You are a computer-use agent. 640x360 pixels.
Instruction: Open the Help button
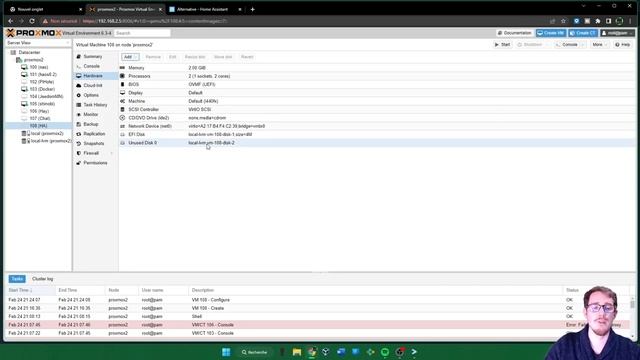623,44
